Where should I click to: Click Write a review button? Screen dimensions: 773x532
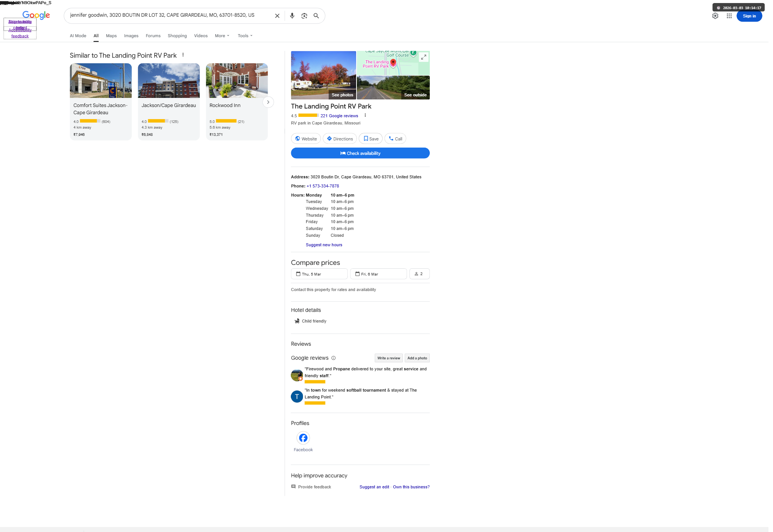389,358
